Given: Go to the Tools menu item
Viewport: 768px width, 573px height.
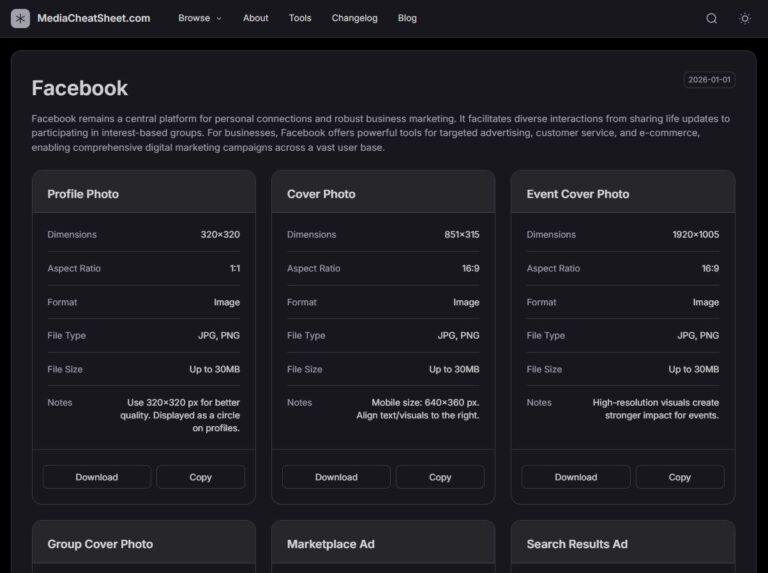Looking at the screenshot, I should point(300,18).
